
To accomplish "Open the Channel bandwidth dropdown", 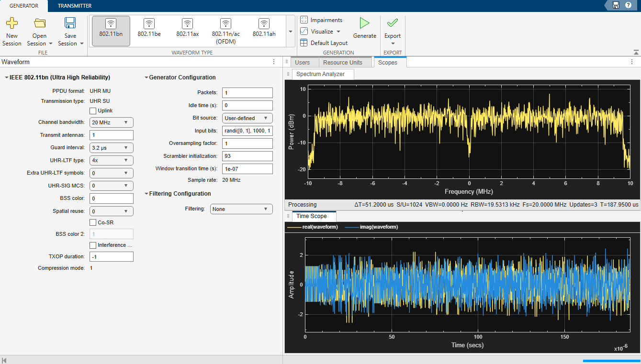I will pyautogui.click(x=112, y=122).
